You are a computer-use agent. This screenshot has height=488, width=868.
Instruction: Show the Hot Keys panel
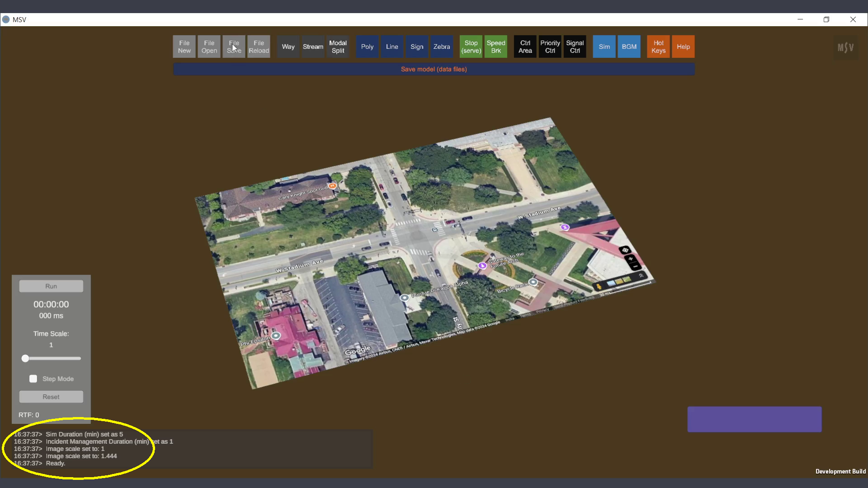pos(658,47)
